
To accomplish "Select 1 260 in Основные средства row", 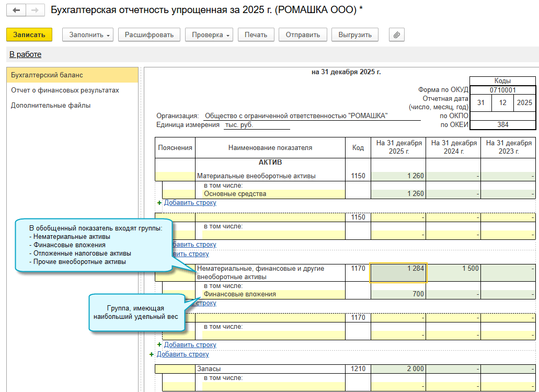I will click(x=398, y=194).
